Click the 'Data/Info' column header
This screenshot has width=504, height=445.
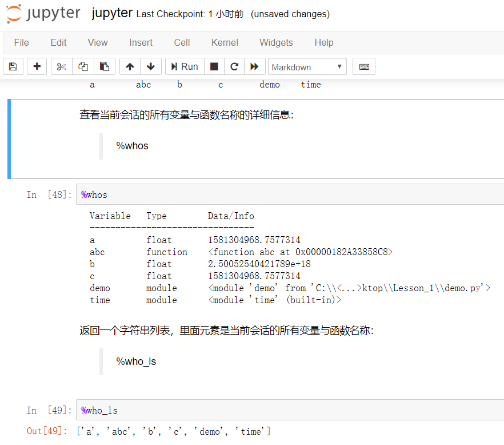(x=231, y=216)
